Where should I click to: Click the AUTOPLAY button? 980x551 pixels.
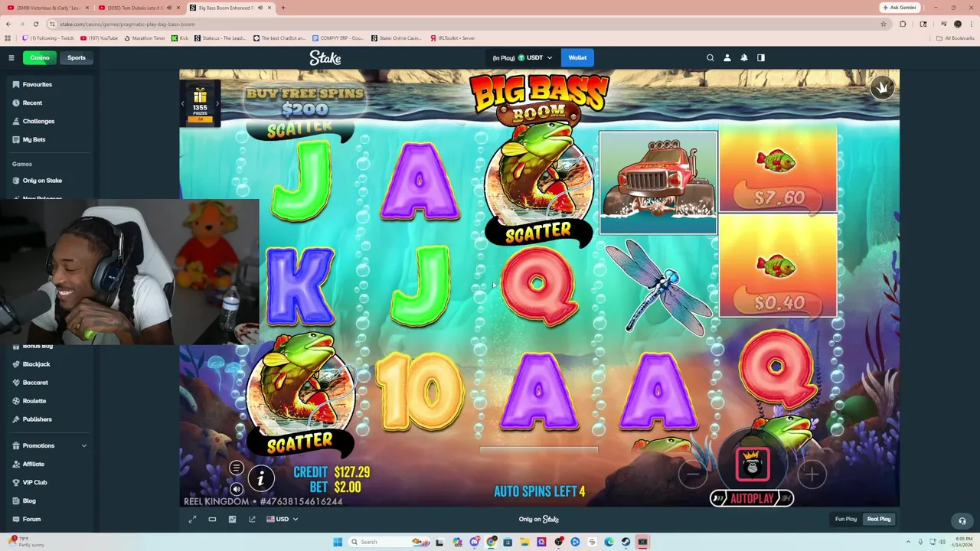[752, 498]
